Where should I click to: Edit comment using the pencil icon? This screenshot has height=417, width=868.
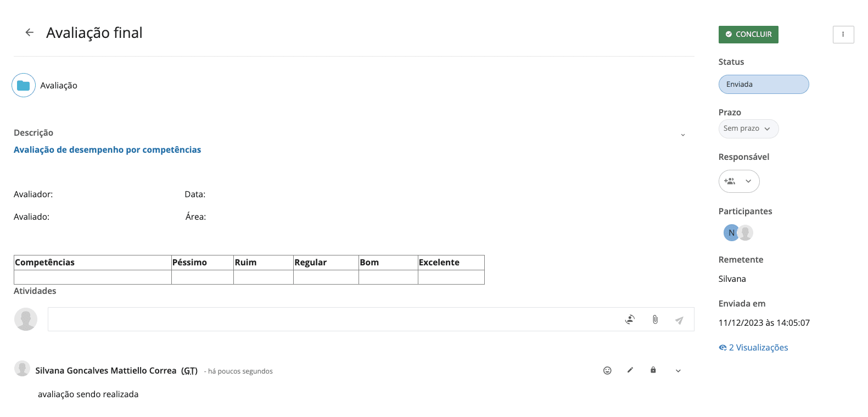(630, 370)
